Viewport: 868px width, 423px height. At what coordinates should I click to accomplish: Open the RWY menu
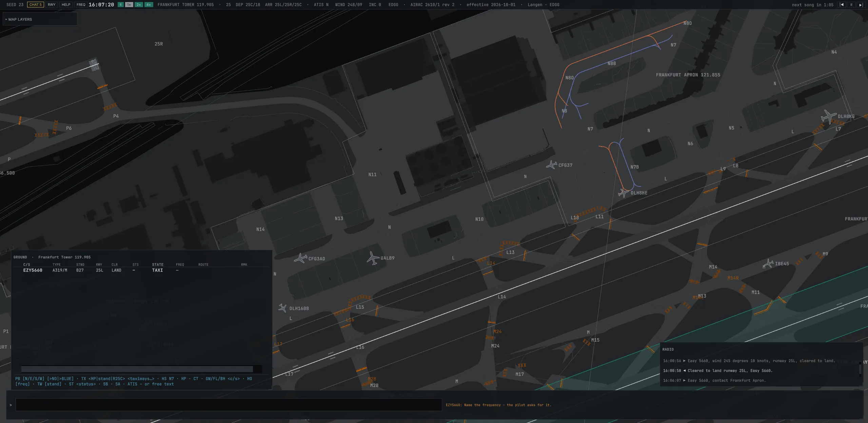(52, 5)
